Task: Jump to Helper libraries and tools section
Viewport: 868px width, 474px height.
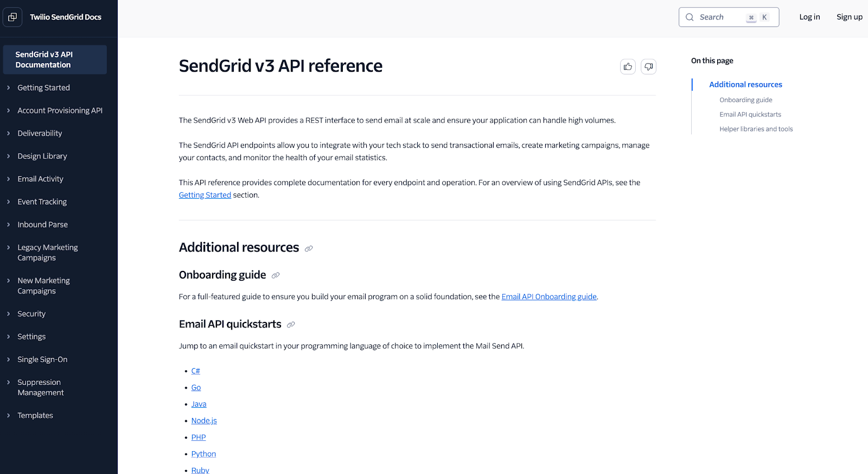Action: [756, 129]
